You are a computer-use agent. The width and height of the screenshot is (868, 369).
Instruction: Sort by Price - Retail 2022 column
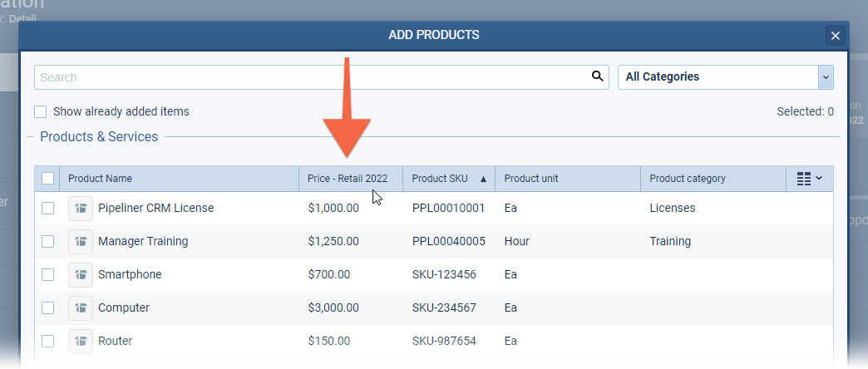coord(348,179)
